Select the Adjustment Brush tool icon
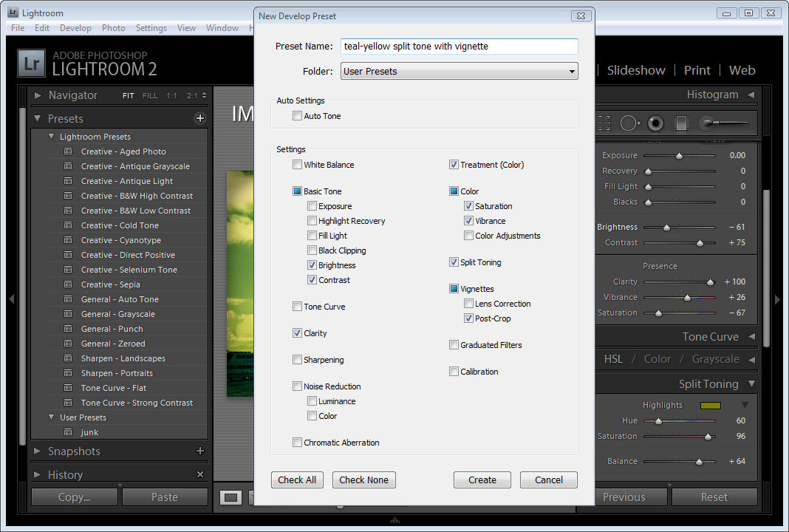789x532 pixels. tap(725, 123)
